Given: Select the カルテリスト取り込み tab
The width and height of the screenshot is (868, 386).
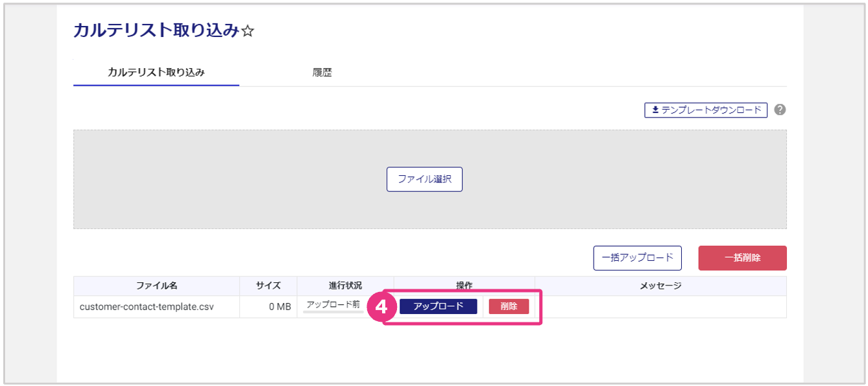Looking at the screenshot, I should pyautogui.click(x=156, y=73).
